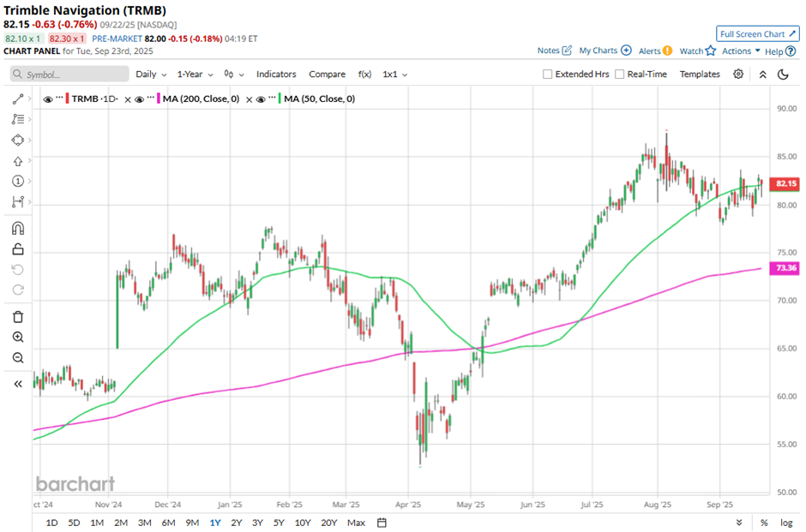This screenshot has width=806, height=532.
Task: Click the lock drawings icon
Action: [18, 249]
